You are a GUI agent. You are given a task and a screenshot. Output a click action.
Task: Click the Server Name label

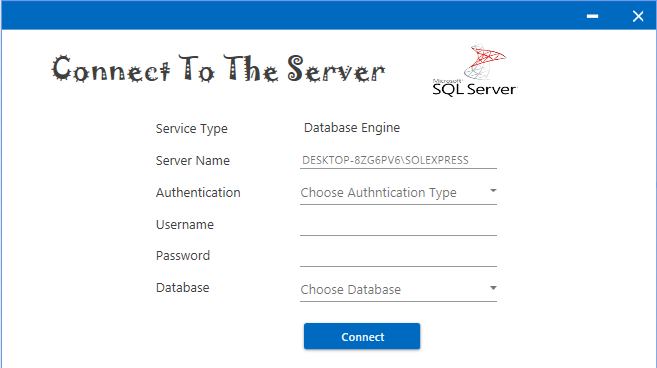click(193, 161)
